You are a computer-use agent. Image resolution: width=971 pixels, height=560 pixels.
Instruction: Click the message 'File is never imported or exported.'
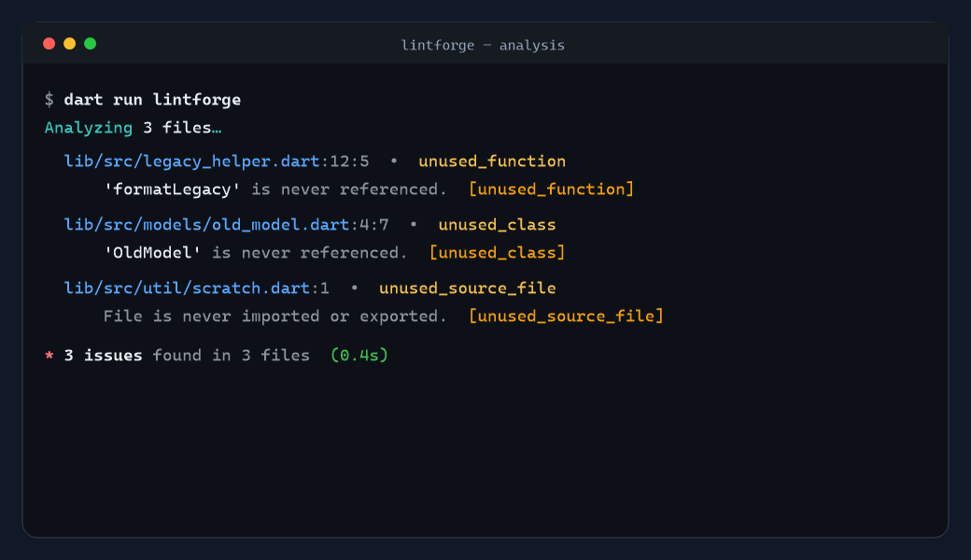(274, 316)
